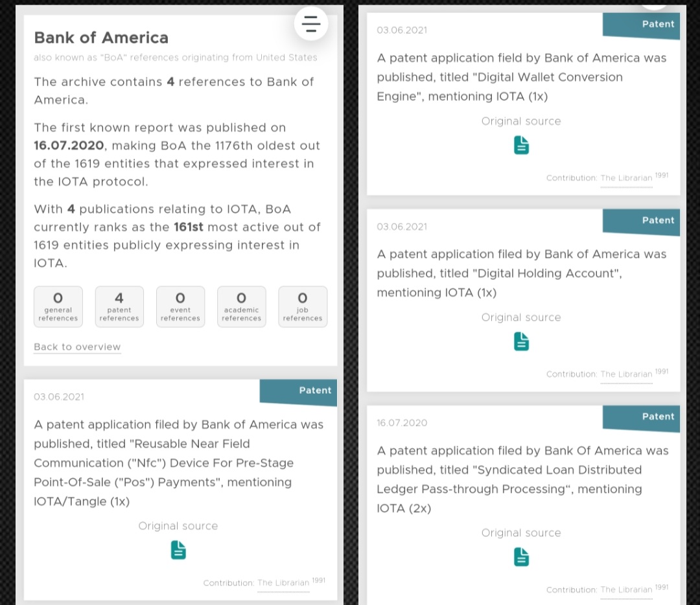The width and height of the screenshot is (700, 605).
Task: Open source document icon for Digital Wallet patent
Action: pos(521,146)
